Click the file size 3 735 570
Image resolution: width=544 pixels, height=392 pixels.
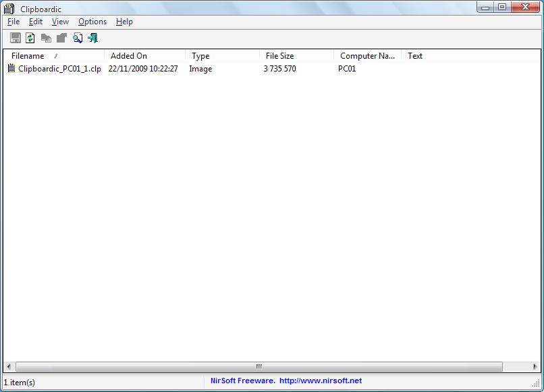pyautogui.click(x=279, y=69)
